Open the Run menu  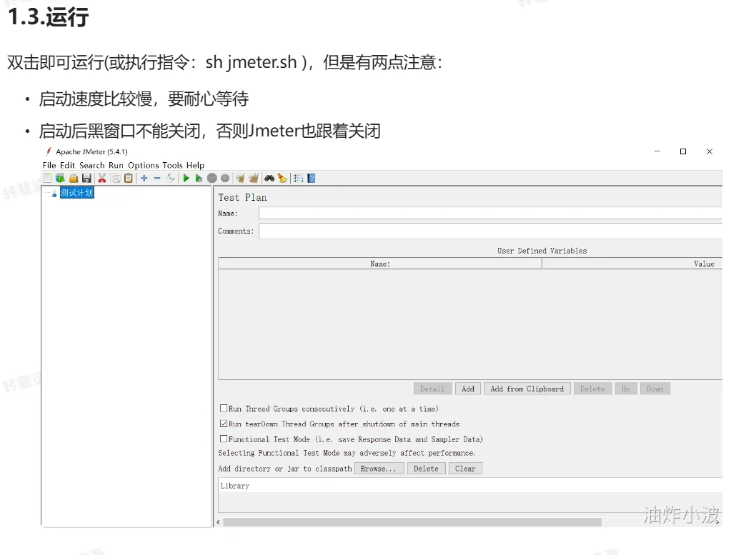pos(116,165)
